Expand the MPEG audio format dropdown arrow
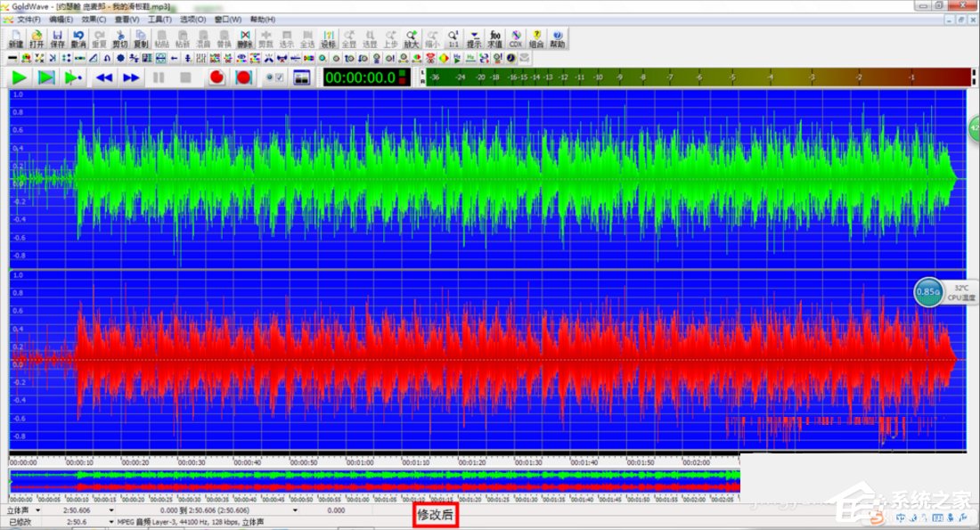Screen dimensions: 980x530 tap(111, 522)
